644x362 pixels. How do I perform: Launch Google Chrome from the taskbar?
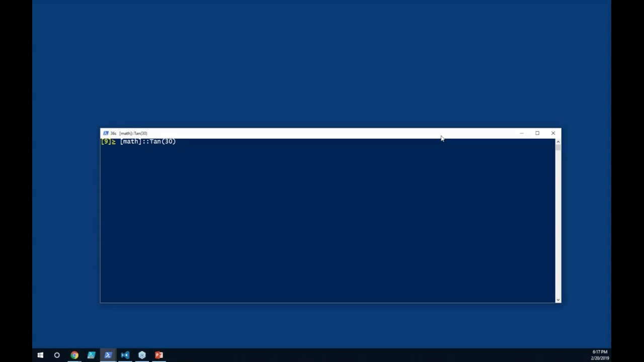(74, 355)
